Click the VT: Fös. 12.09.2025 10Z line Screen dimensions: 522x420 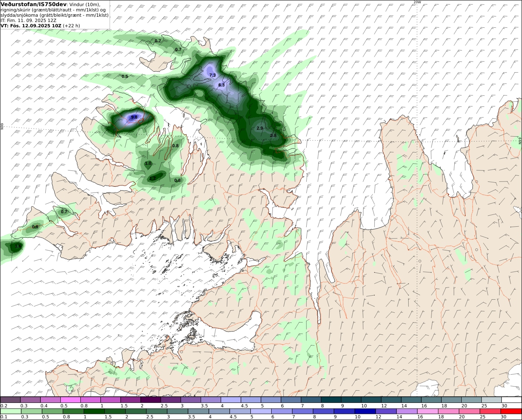click(x=40, y=25)
